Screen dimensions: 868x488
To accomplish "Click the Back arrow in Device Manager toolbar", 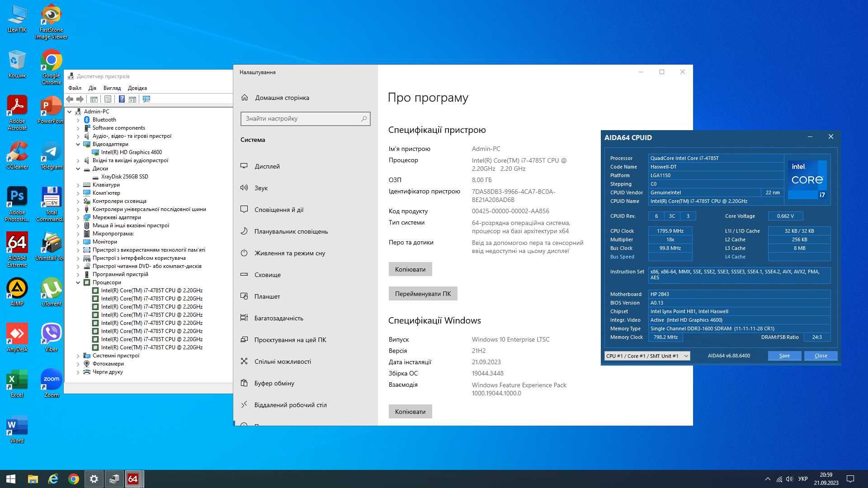I will 70,99.
